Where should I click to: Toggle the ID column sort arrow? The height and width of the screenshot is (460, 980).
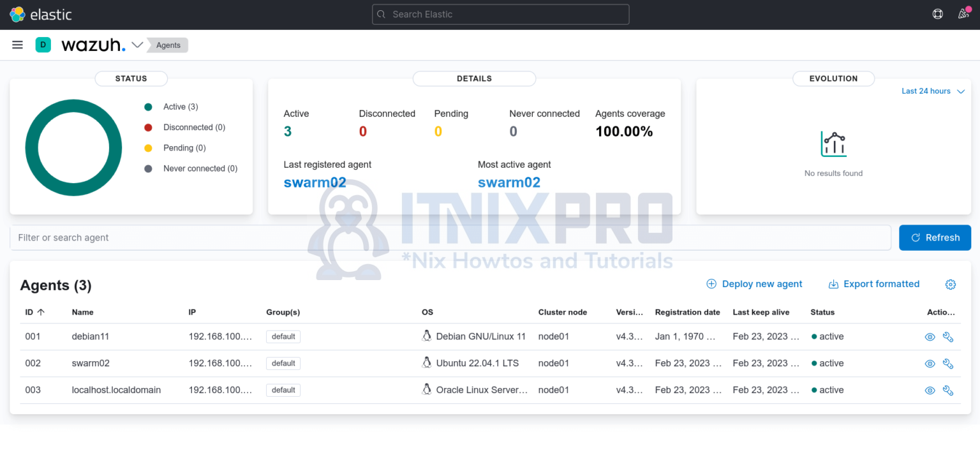tap(41, 312)
